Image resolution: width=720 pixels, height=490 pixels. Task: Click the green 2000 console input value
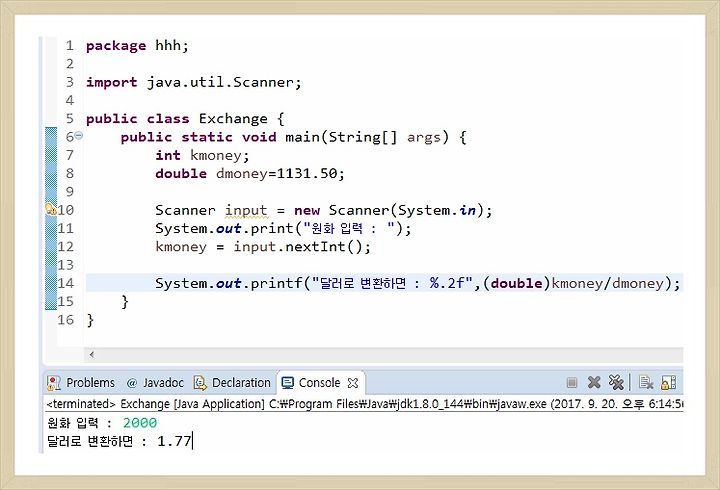click(140, 422)
